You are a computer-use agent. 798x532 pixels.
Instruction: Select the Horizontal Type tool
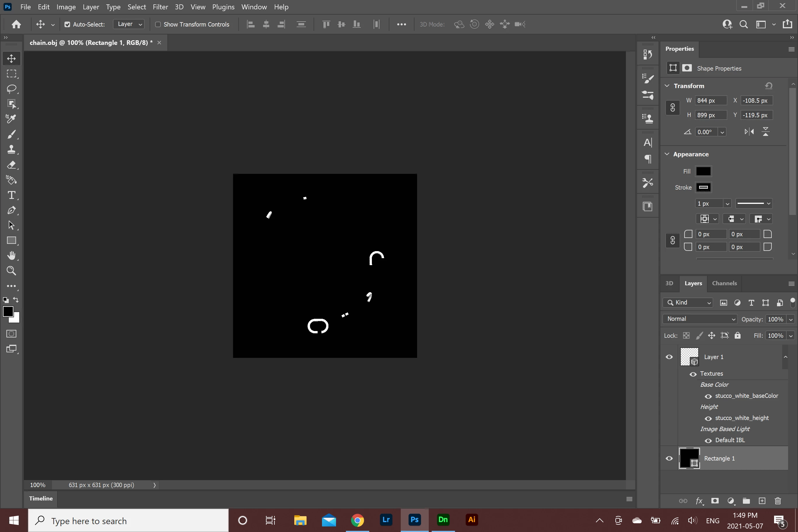pyautogui.click(x=11, y=195)
